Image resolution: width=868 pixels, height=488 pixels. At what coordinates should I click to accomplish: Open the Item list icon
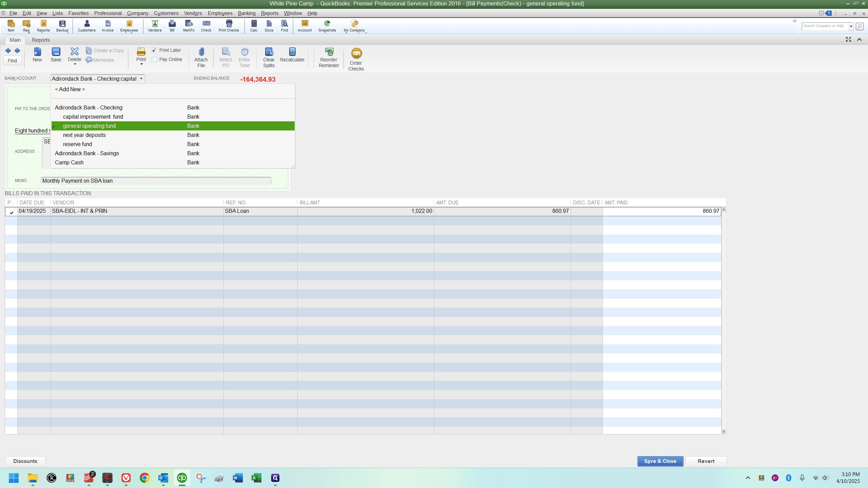11,26
